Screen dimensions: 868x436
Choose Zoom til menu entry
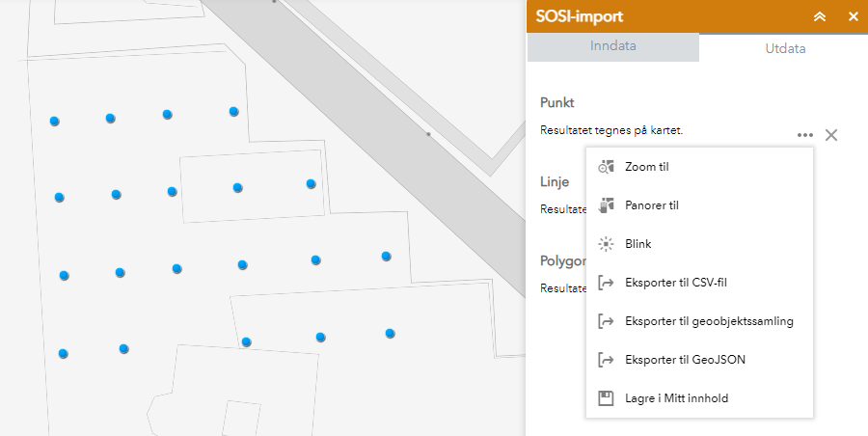point(699,167)
